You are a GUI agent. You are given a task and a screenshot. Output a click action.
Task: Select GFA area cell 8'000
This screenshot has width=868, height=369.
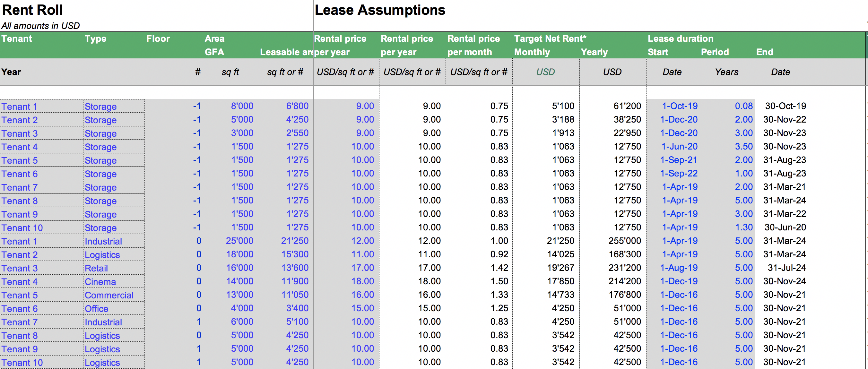point(242,106)
